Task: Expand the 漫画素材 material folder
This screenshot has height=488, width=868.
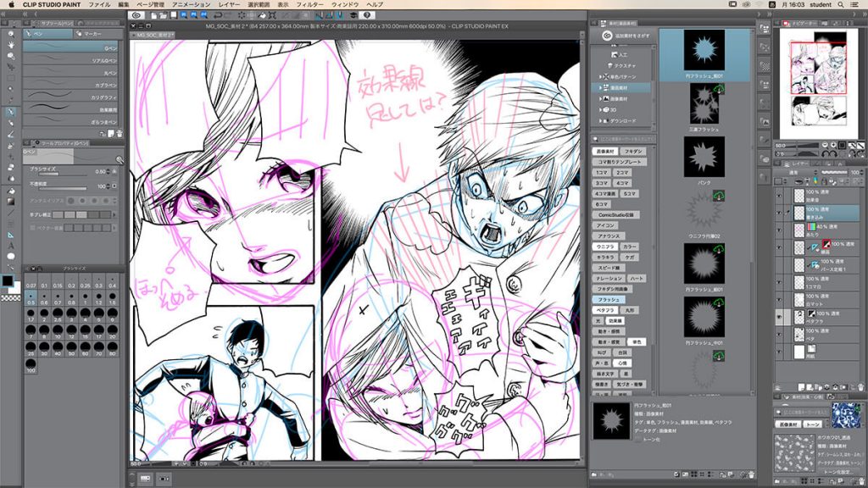Action: (600, 88)
